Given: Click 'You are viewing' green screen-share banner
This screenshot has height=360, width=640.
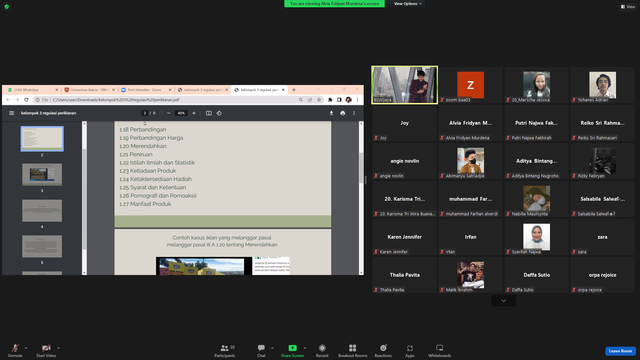Looking at the screenshot, I should (334, 4).
